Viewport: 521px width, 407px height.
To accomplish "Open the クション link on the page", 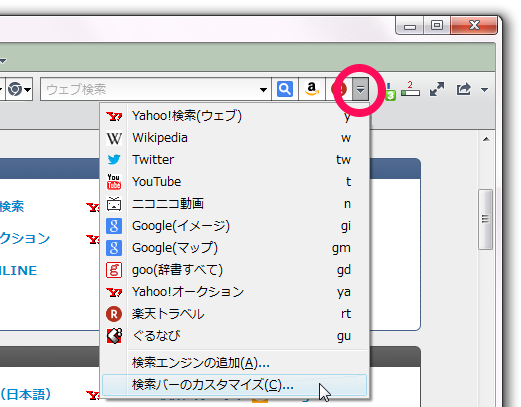I will pos(25,238).
